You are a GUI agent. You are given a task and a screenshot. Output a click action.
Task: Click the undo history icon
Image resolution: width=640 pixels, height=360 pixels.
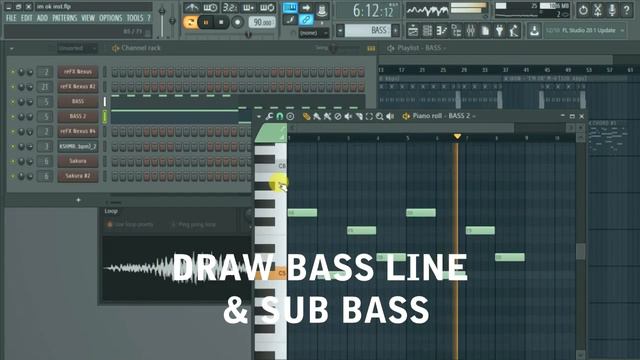(x=583, y=10)
